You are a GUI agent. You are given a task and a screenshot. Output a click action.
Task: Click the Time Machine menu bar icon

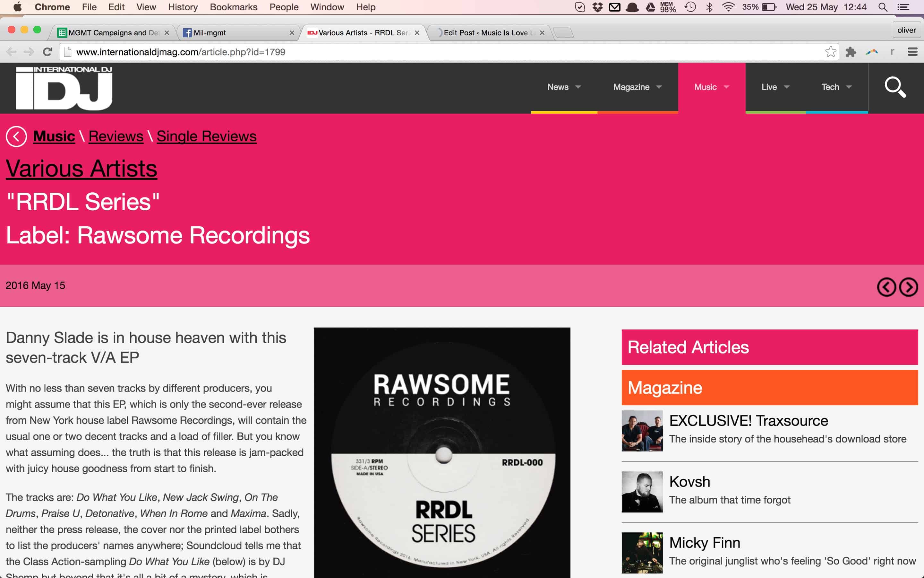coord(690,7)
